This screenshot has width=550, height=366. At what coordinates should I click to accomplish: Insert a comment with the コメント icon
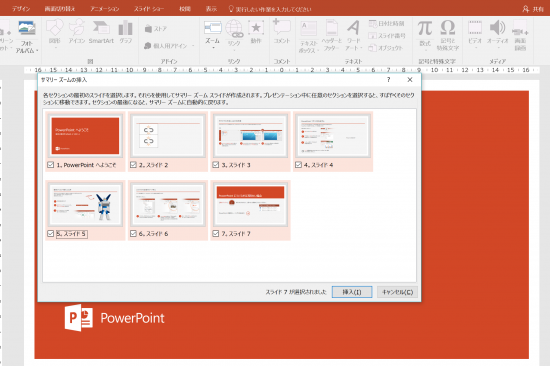coord(282,27)
